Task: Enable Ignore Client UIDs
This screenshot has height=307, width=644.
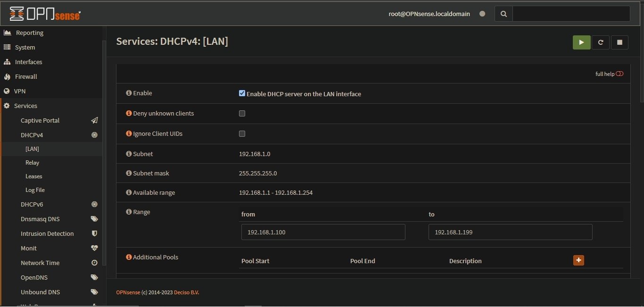Action: (x=242, y=133)
